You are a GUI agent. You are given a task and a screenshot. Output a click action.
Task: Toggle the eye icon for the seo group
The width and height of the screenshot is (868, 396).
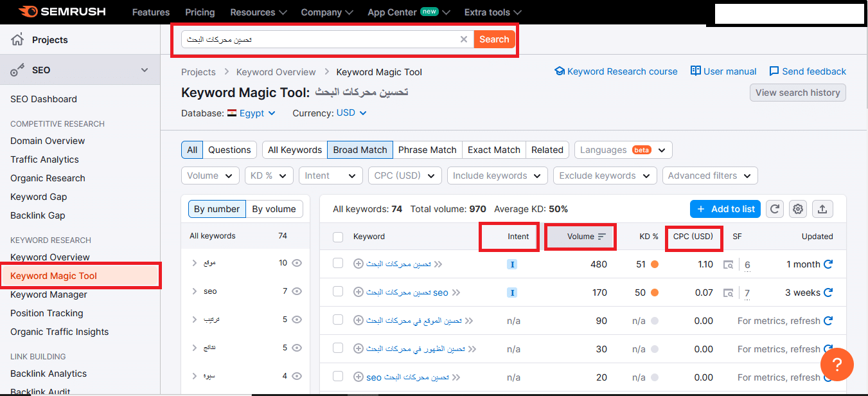296,291
